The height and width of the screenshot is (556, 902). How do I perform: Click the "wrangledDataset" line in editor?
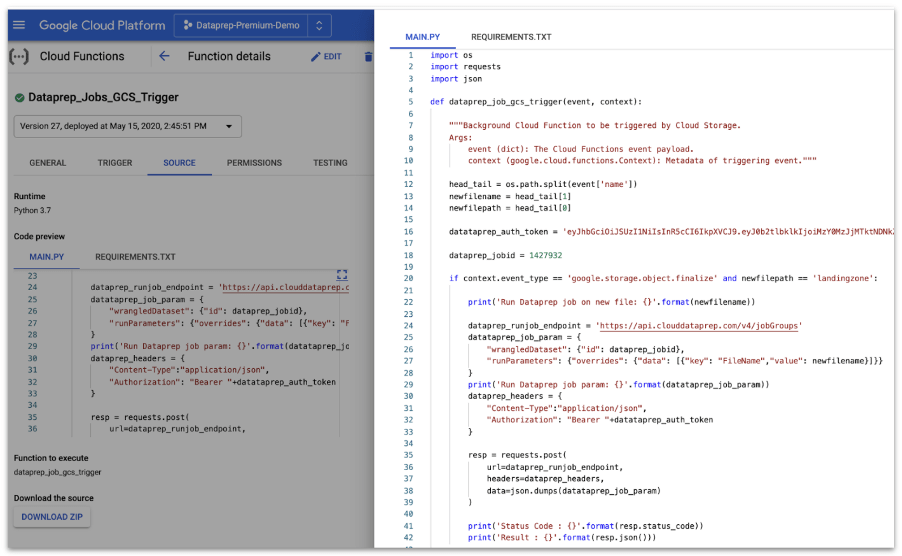pyautogui.click(x=586, y=350)
